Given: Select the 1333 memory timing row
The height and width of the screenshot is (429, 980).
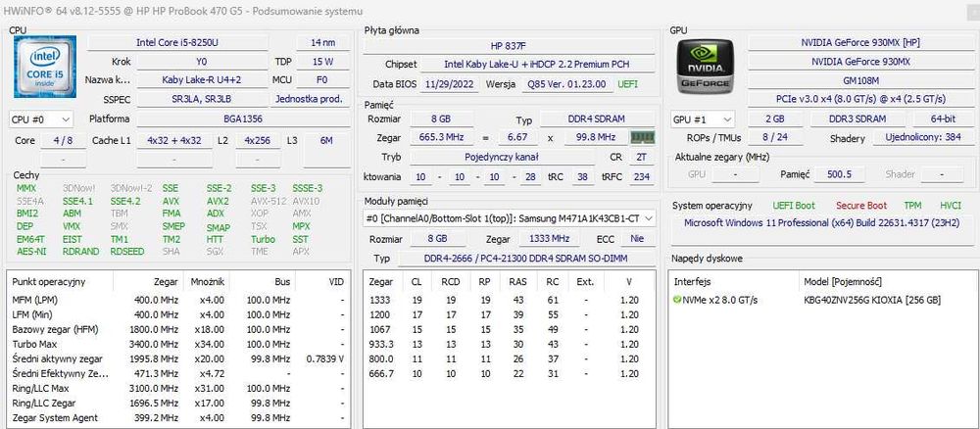Looking at the screenshot, I should pos(509,301).
